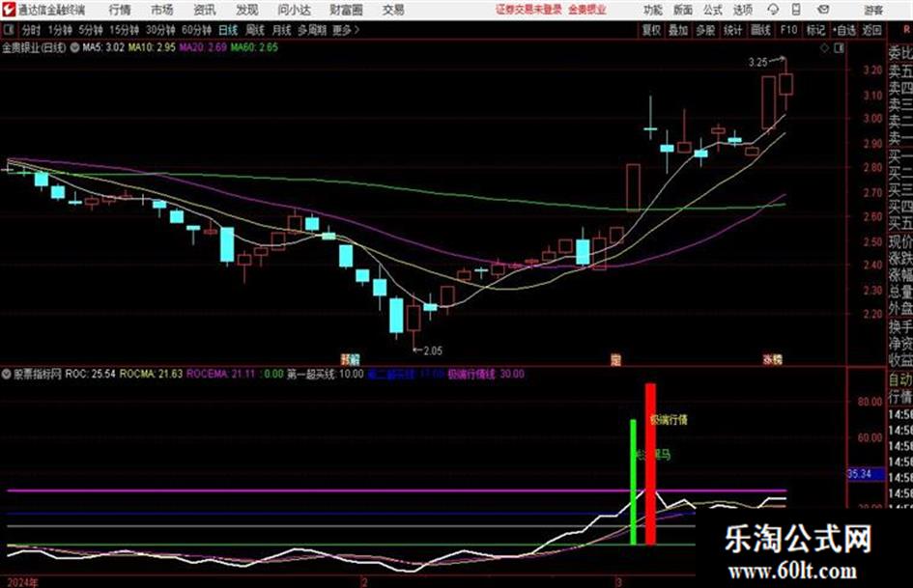Click the diamond icon at chart top-right
The height and width of the screenshot is (588, 913).
coord(824,48)
